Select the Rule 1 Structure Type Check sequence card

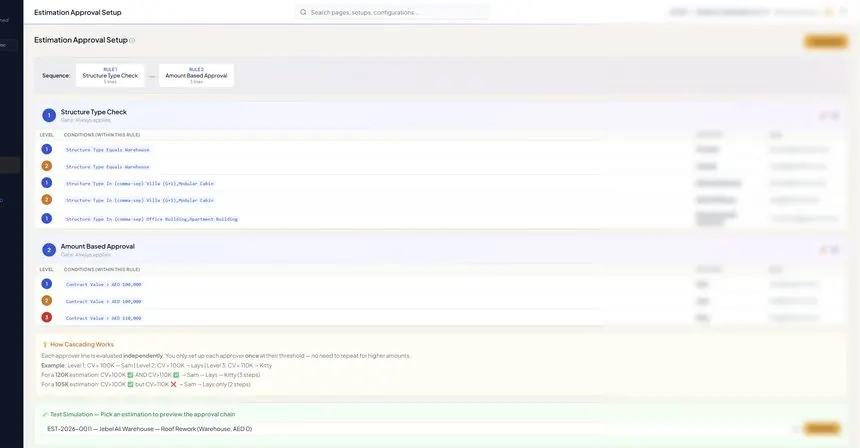110,76
